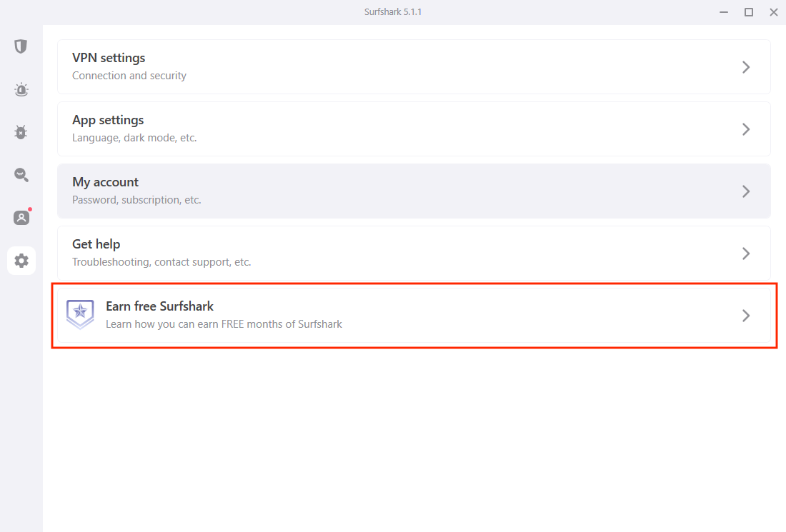
Task: Open the Antivirus bug icon in sidebar
Action: click(21, 132)
